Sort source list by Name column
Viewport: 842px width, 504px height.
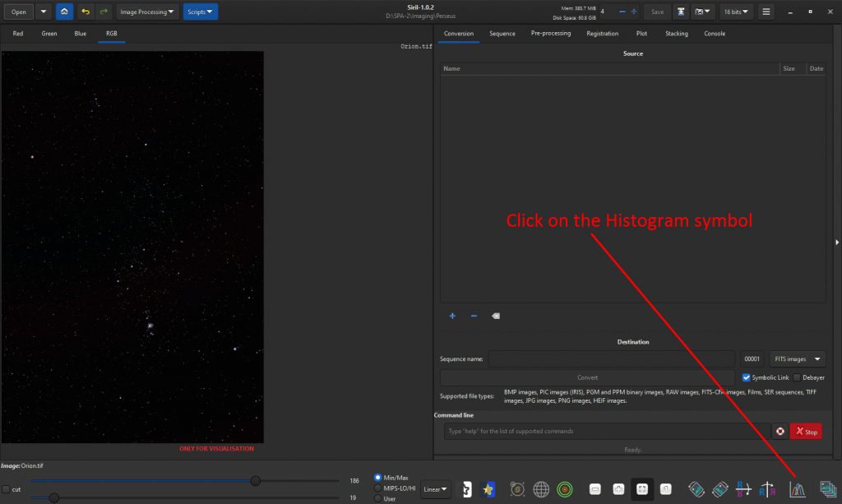point(609,68)
